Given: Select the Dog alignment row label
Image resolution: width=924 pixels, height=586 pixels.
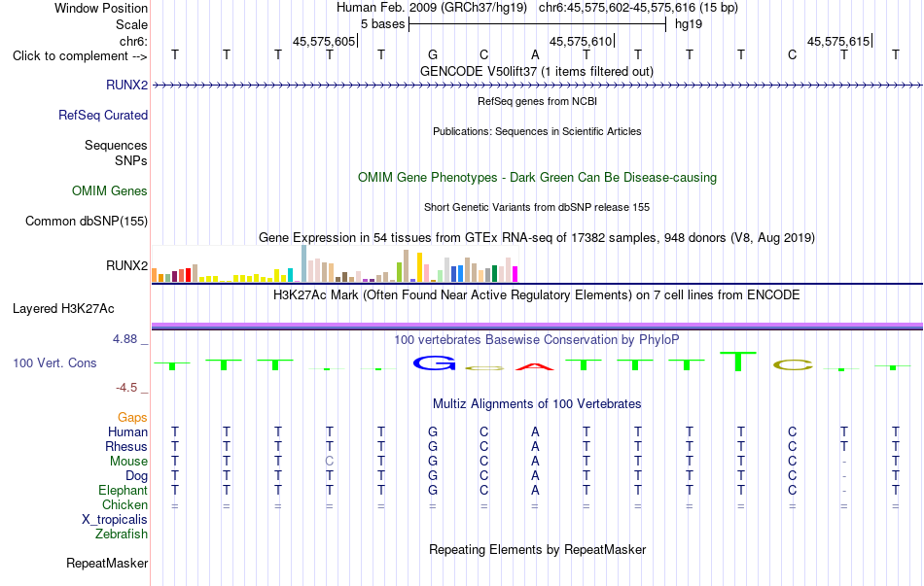Looking at the screenshot, I should pos(137,475).
